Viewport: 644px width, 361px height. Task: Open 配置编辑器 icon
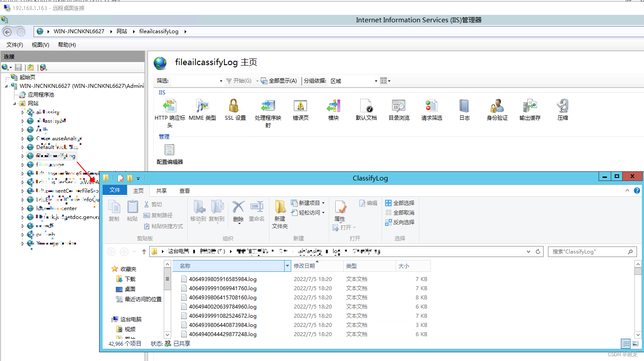[x=169, y=150]
